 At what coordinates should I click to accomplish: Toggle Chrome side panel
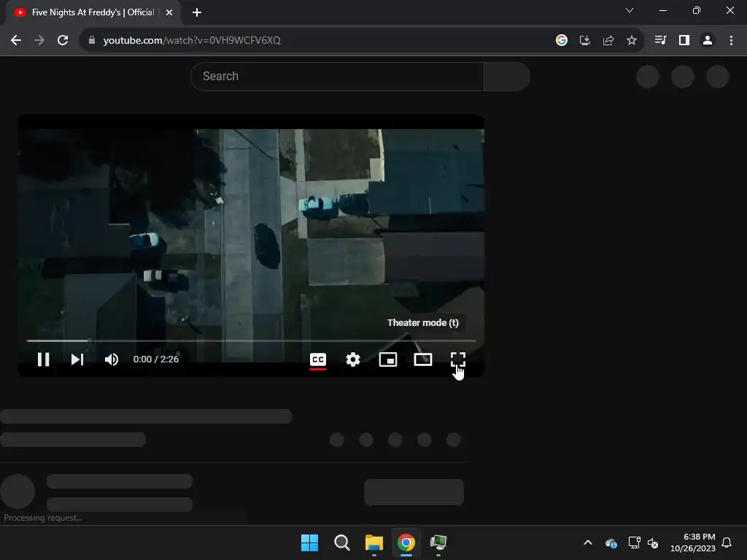coord(684,40)
